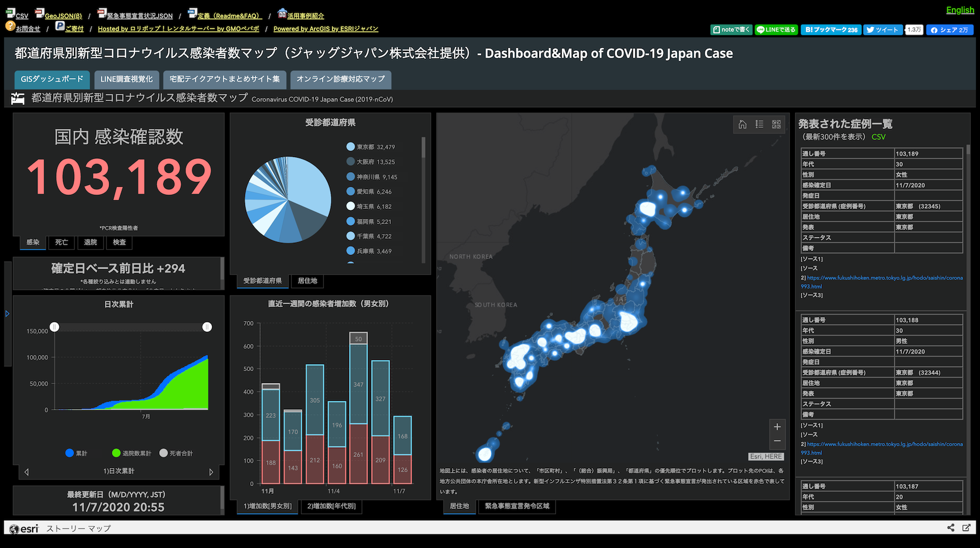Click the お問合せ question-mark icon
Image resolution: width=980 pixels, height=548 pixels.
click(x=9, y=26)
